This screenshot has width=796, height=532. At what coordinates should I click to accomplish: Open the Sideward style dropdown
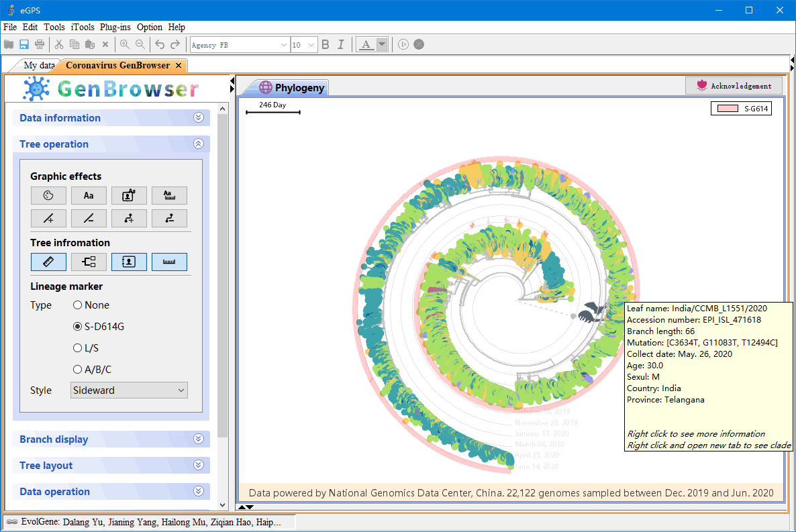click(129, 390)
